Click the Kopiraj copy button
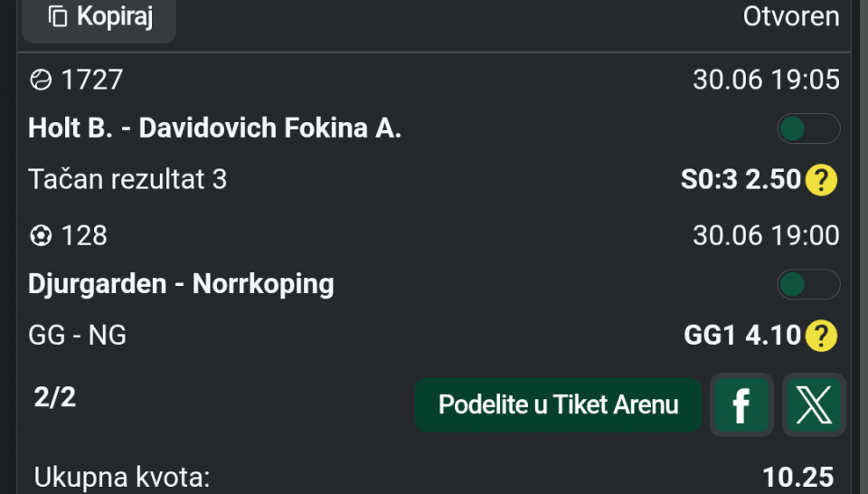The image size is (868, 494). coord(99,18)
